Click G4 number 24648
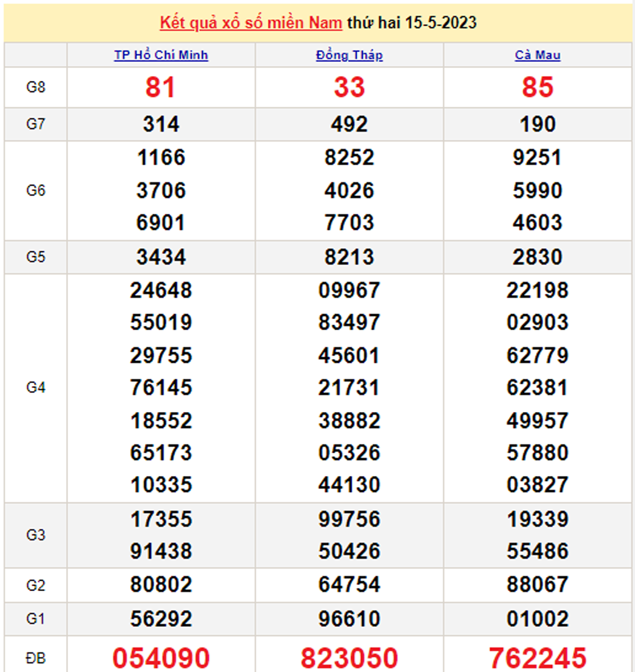 click(161, 290)
